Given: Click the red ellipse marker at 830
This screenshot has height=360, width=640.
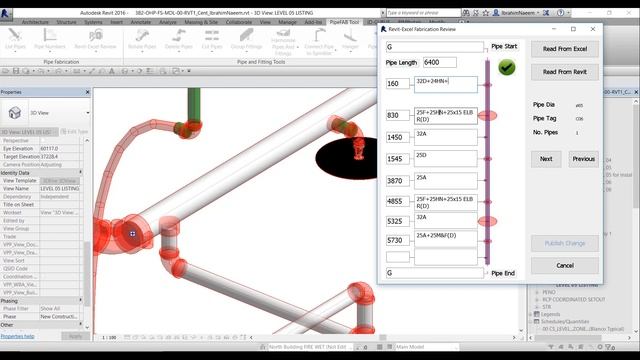Looking at the screenshot, I should tap(487, 116).
